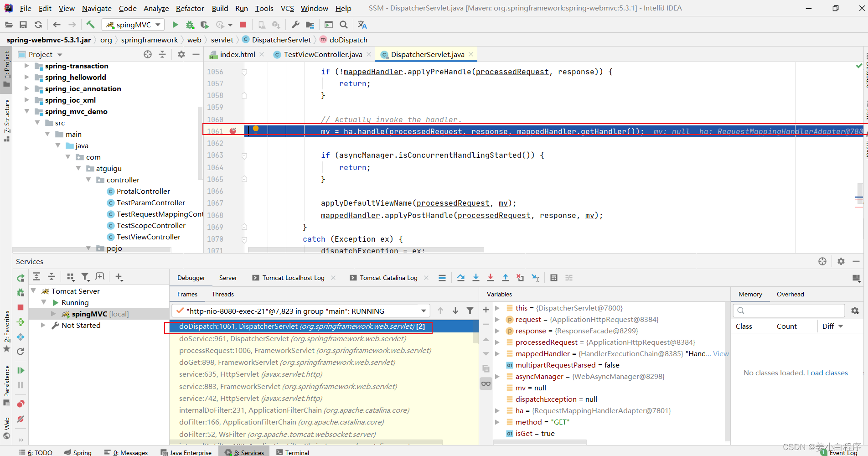Open View Breakpoints with the double red circles icon
This screenshot has width=868, height=456.
[21, 404]
